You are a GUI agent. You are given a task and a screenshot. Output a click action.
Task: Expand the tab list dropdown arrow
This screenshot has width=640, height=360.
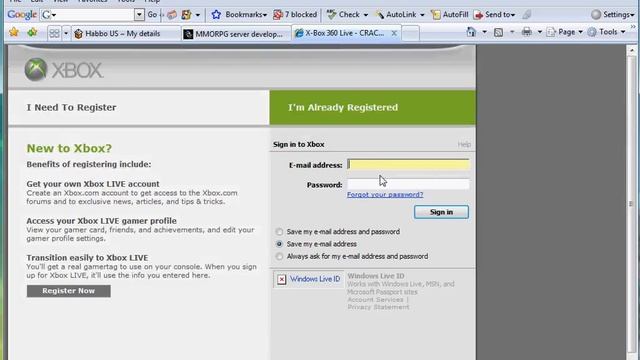coord(66,33)
